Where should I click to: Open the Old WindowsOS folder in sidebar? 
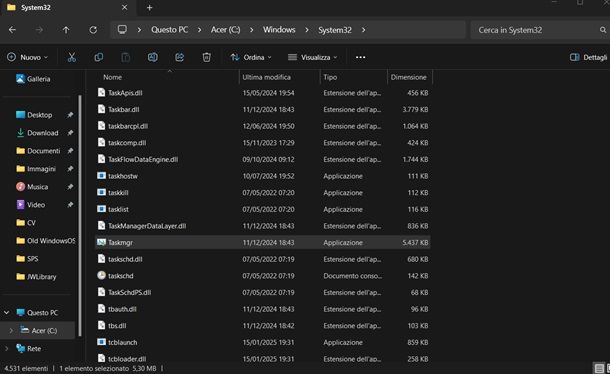click(x=46, y=241)
